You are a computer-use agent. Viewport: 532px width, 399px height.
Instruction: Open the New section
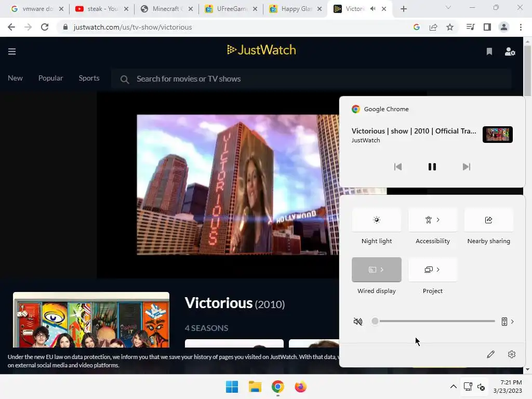(15, 78)
